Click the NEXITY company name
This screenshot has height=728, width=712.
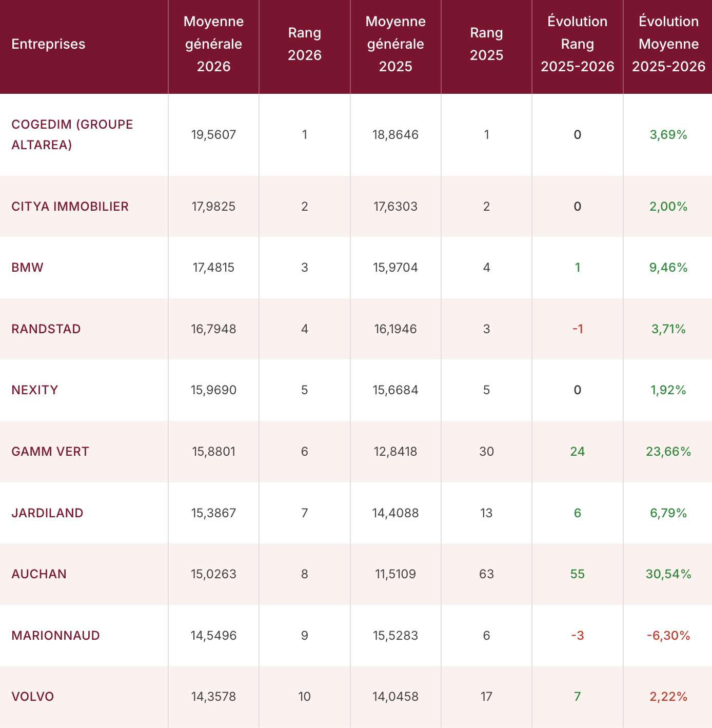pyautogui.click(x=35, y=390)
